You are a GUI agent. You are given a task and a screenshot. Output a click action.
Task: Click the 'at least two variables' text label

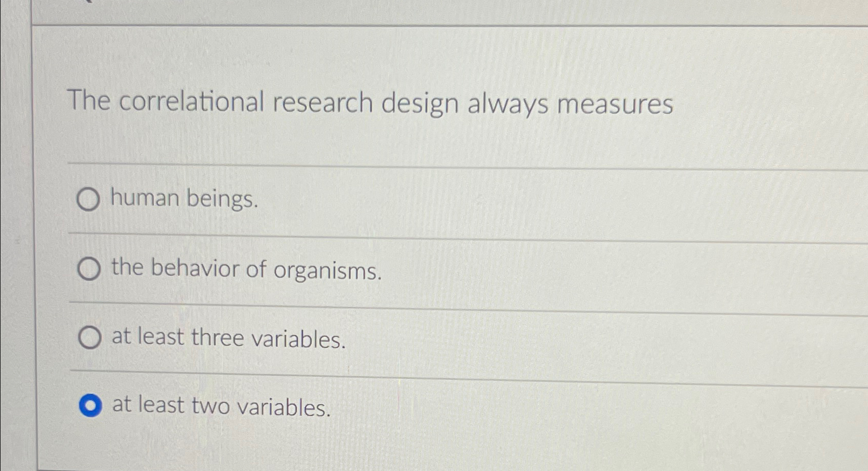(221, 407)
